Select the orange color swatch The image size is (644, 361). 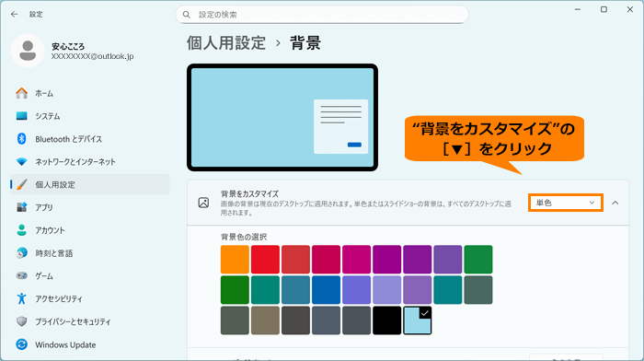[x=235, y=260]
